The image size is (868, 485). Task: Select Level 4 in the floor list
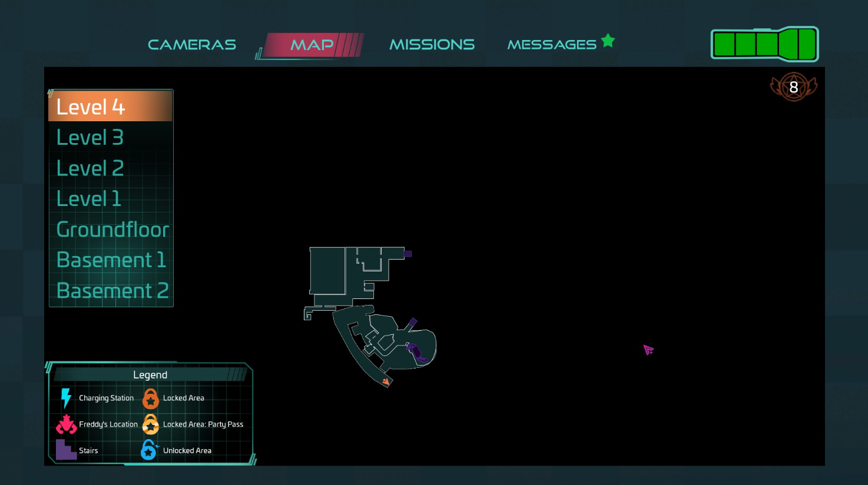111,107
